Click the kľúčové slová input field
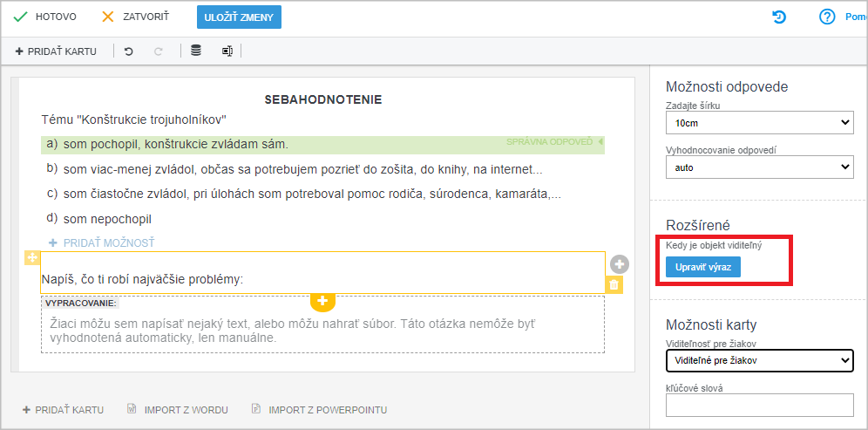This screenshot has width=868, height=430. [760, 405]
